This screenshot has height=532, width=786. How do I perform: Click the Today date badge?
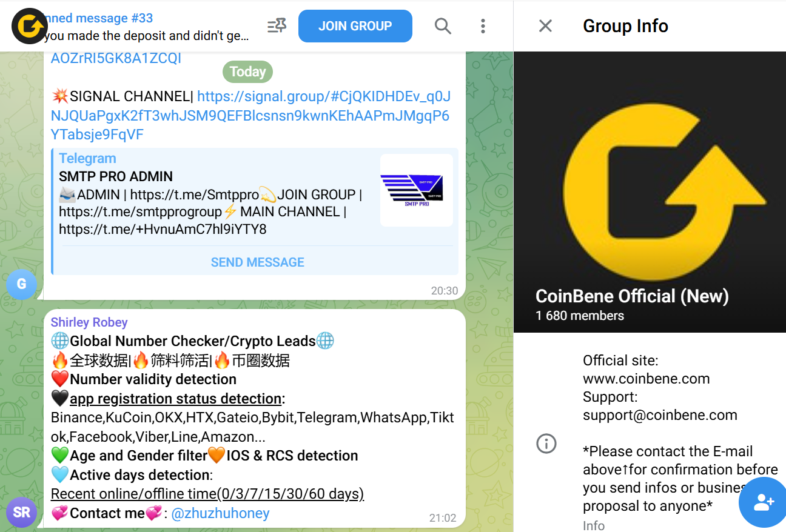(247, 72)
